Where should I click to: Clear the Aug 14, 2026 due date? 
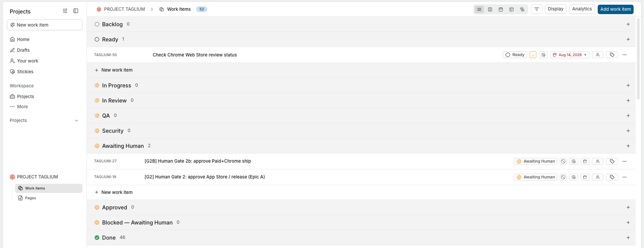point(585,55)
